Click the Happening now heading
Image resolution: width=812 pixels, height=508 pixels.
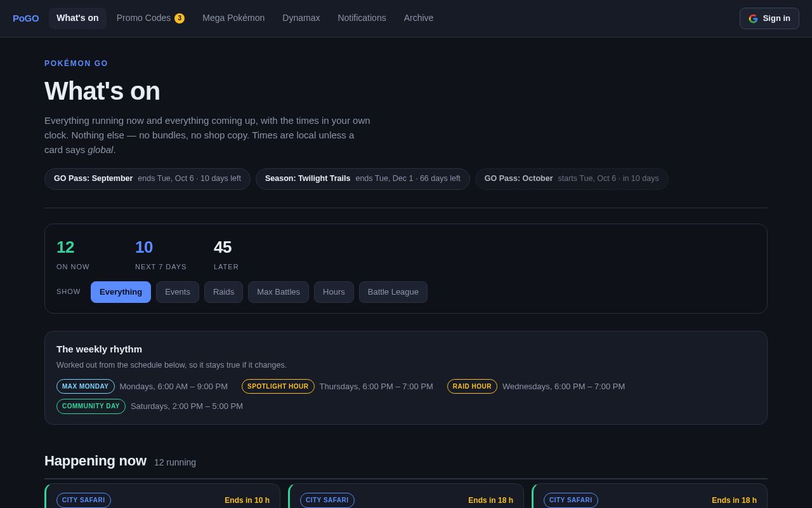[x=95, y=461]
